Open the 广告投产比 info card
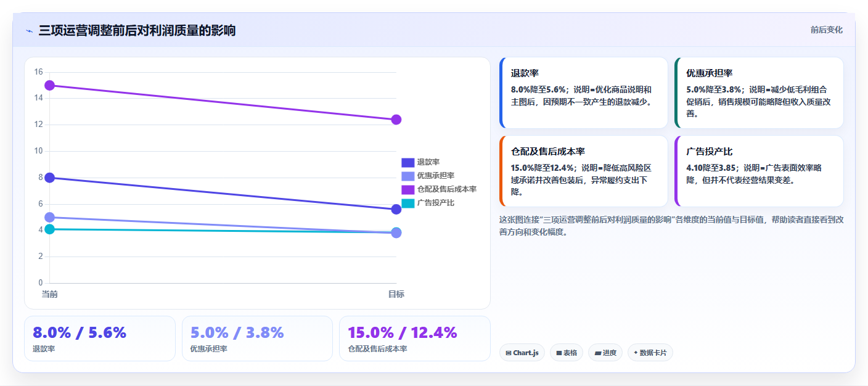The height and width of the screenshot is (386, 868). coord(759,171)
